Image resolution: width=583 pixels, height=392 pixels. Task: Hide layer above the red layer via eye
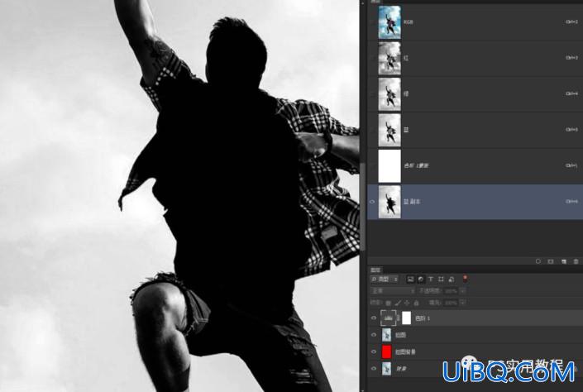(x=374, y=335)
